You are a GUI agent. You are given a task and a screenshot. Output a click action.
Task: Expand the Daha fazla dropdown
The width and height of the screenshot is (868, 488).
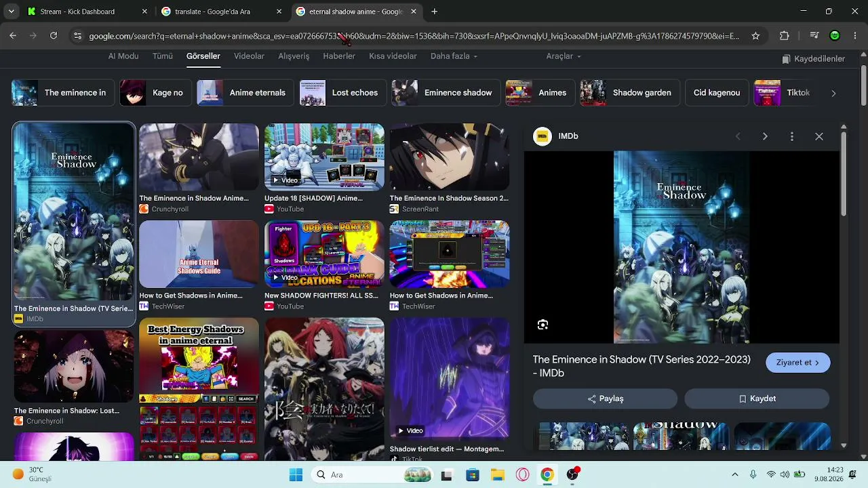454,56
